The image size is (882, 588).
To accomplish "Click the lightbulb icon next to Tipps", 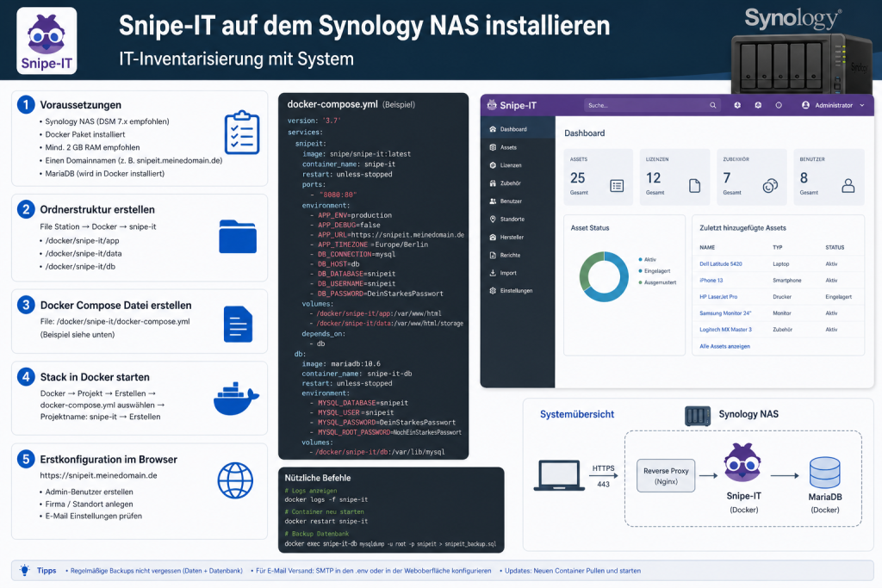I will point(25,570).
